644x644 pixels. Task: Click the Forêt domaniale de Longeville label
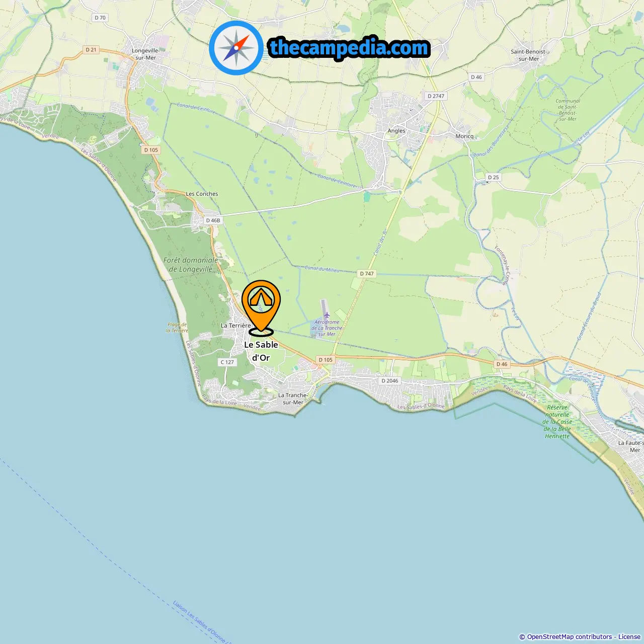click(x=191, y=265)
